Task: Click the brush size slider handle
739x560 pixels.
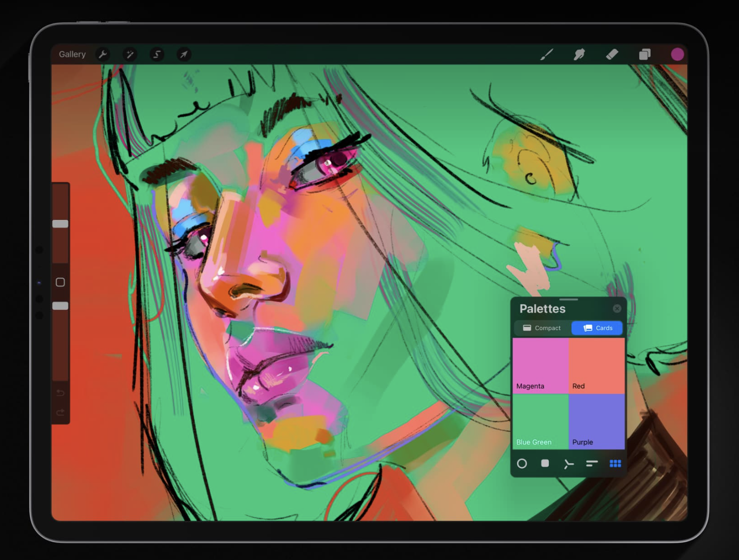Action: tap(60, 224)
